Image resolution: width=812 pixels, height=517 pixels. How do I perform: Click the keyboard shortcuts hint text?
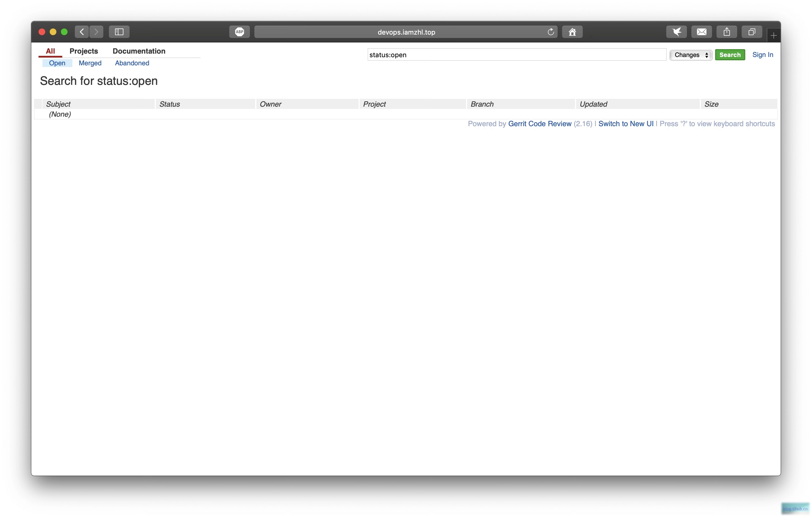point(717,124)
